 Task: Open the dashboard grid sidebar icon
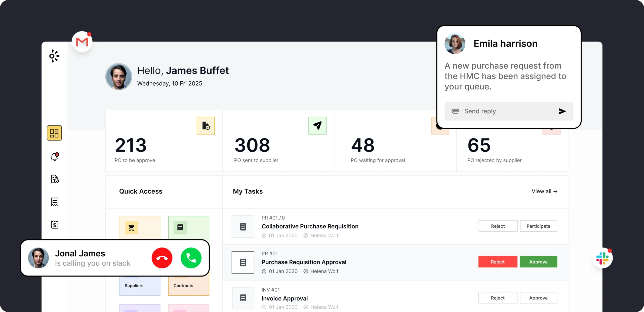[x=54, y=133]
